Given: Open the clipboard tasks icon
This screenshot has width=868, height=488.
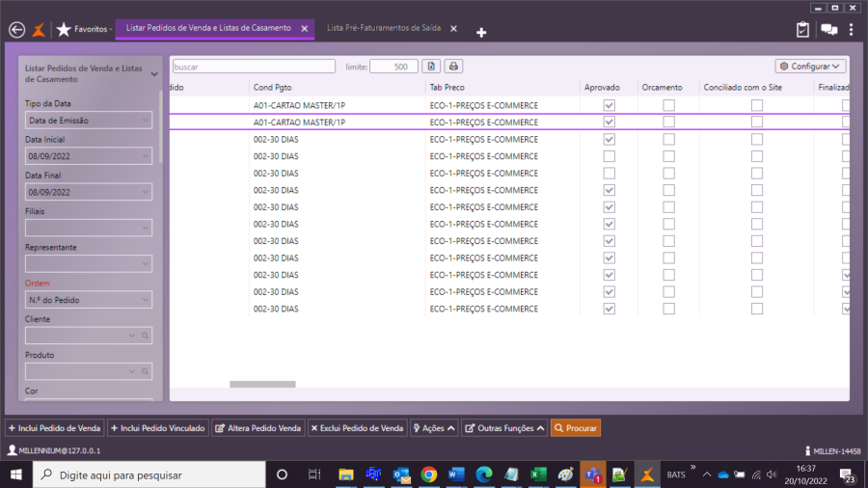Looking at the screenshot, I should (802, 29).
